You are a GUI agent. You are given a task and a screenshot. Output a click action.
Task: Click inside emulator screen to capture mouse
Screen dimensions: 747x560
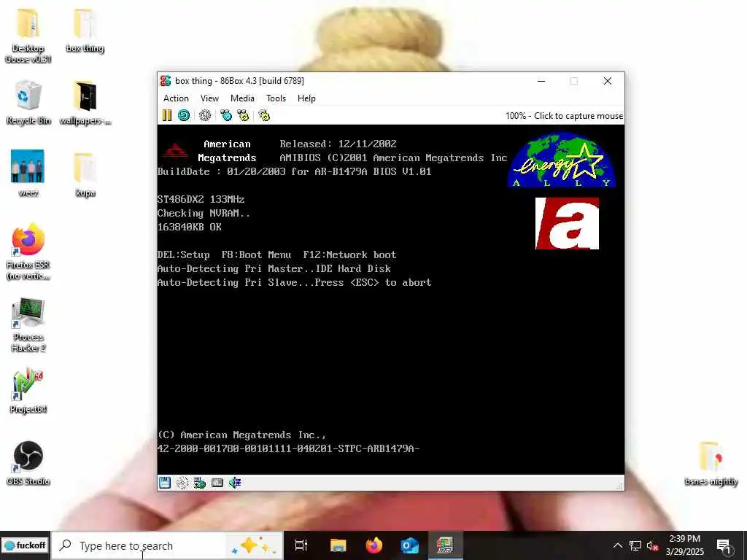[391, 299]
